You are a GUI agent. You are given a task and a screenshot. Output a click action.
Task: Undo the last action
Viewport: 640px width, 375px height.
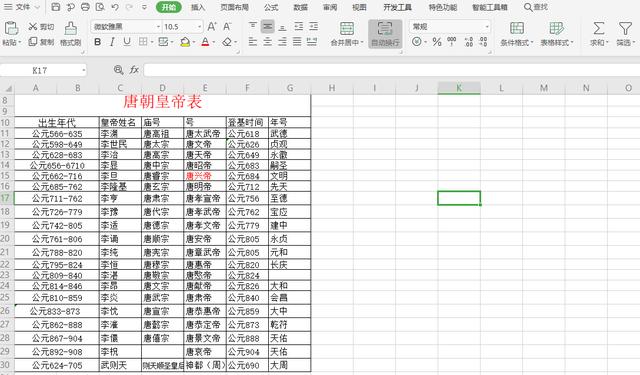click(115, 7)
